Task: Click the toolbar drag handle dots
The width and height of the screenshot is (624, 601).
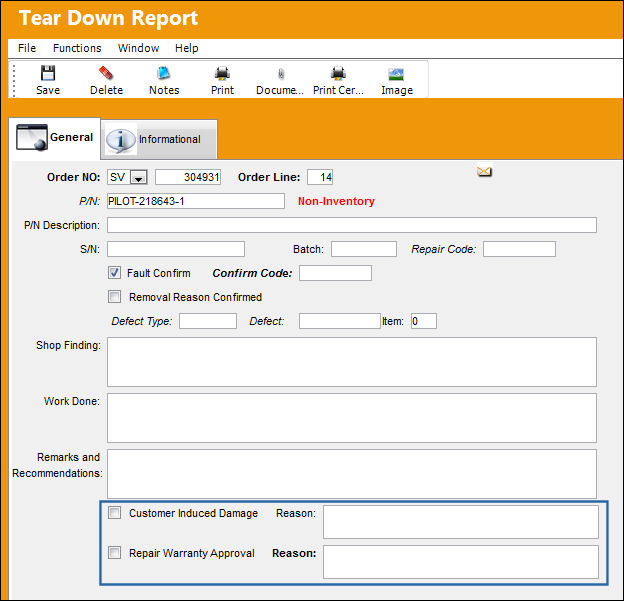Action: [14, 80]
